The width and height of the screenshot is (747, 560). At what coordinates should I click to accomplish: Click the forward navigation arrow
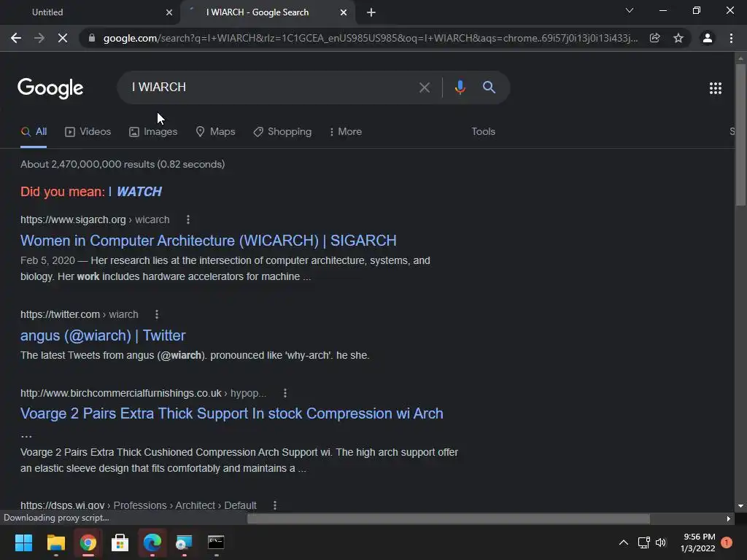39,38
